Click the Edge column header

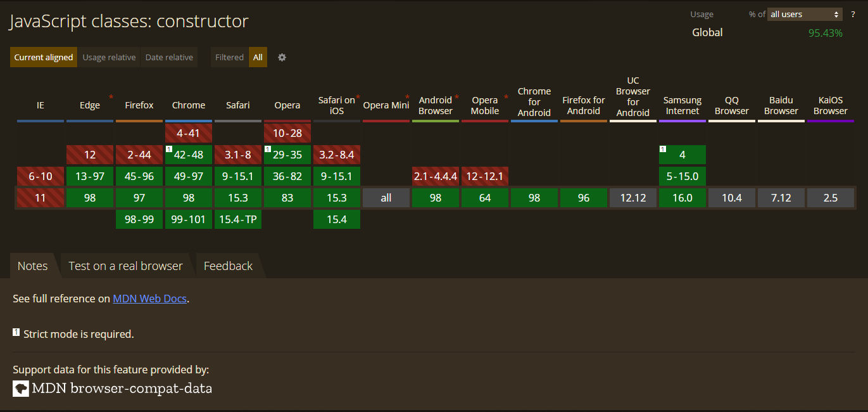[x=90, y=105]
